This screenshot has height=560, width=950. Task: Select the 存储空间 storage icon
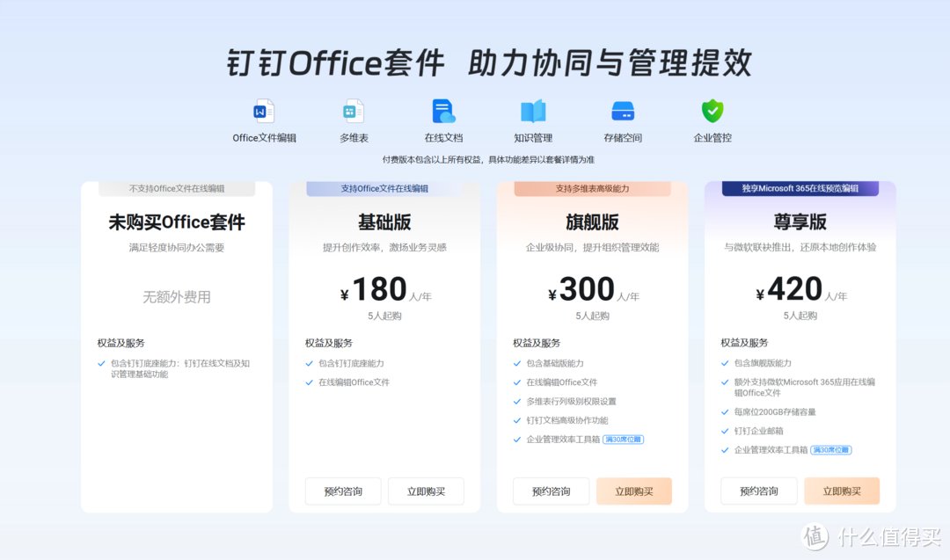(x=623, y=113)
